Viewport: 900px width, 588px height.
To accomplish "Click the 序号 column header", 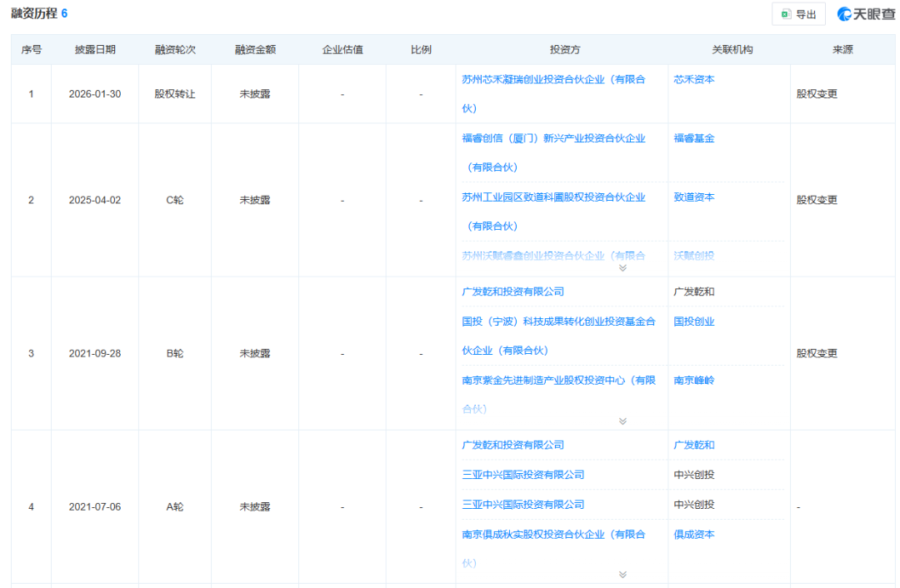I will click(x=31, y=49).
